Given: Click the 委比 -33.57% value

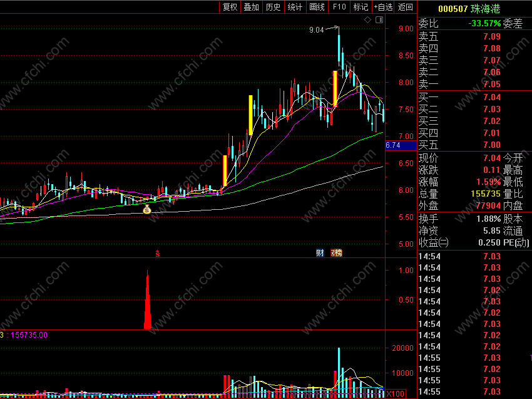Looking at the screenshot, I should 484,23.
